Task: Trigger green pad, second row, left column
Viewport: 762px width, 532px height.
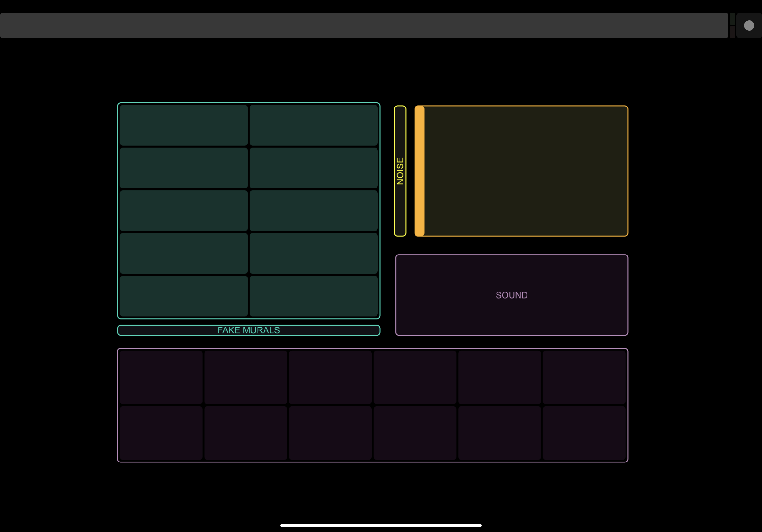Action: [x=183, y=168]
